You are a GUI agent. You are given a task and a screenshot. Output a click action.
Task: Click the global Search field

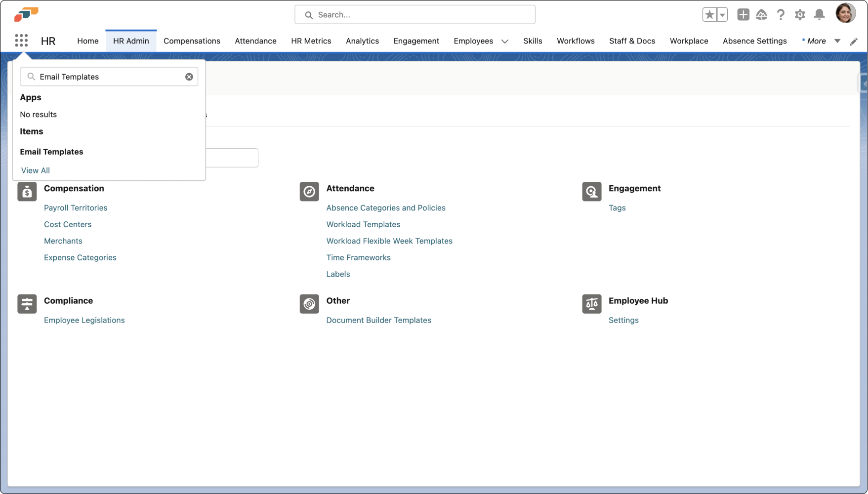(415, 15)
